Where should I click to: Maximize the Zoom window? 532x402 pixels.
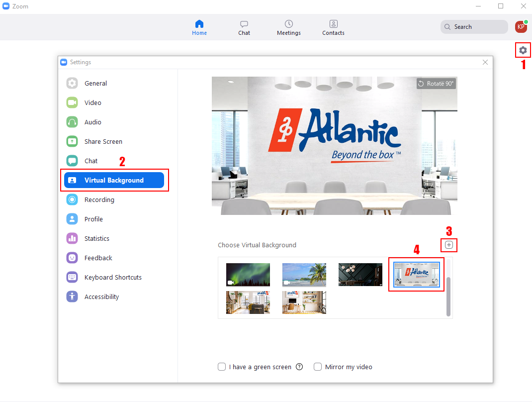[x=501, y=6]
